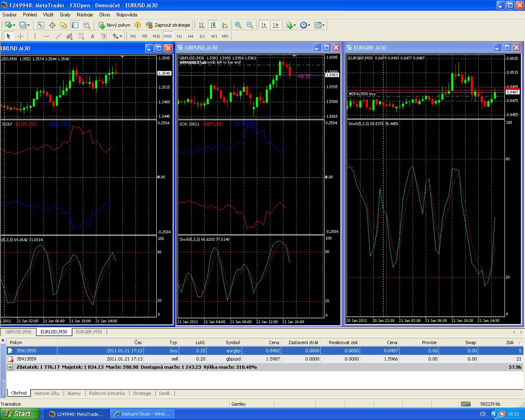The image size is (525, 420).
Task: Click the Zoom In magnifier icon
Action: tap(238, 25)
